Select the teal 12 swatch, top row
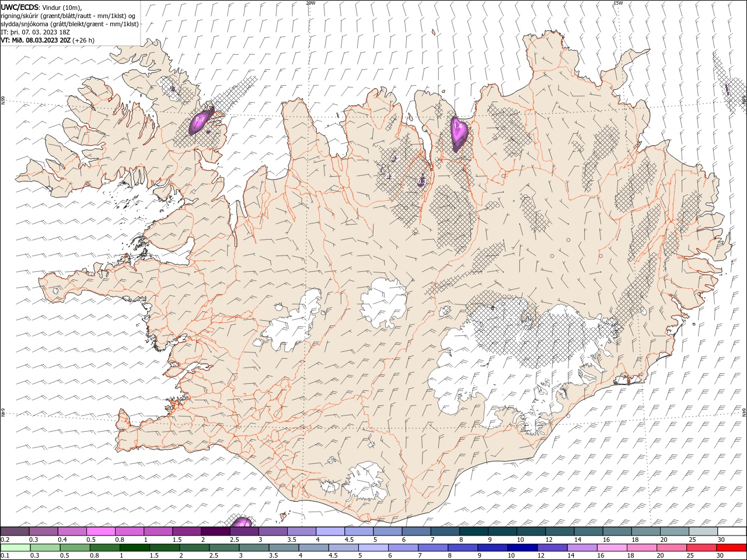The image size is (747, 560). (560, 531)
